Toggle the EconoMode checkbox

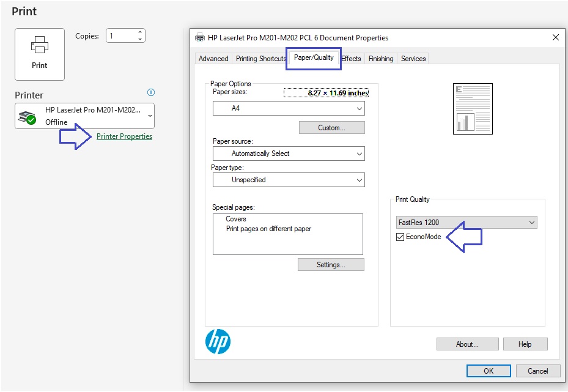(400, 237)
